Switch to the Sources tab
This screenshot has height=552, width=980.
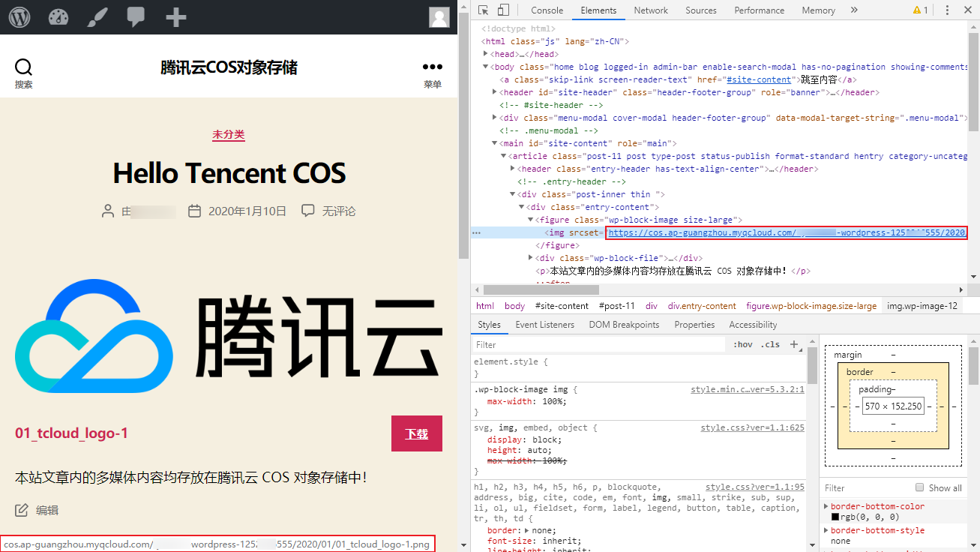point(701,10)
